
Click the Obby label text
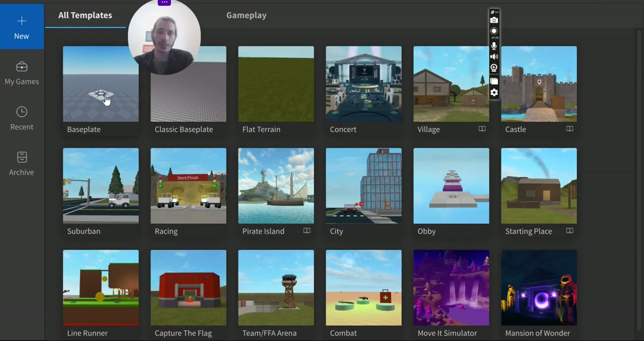(427, 231)
